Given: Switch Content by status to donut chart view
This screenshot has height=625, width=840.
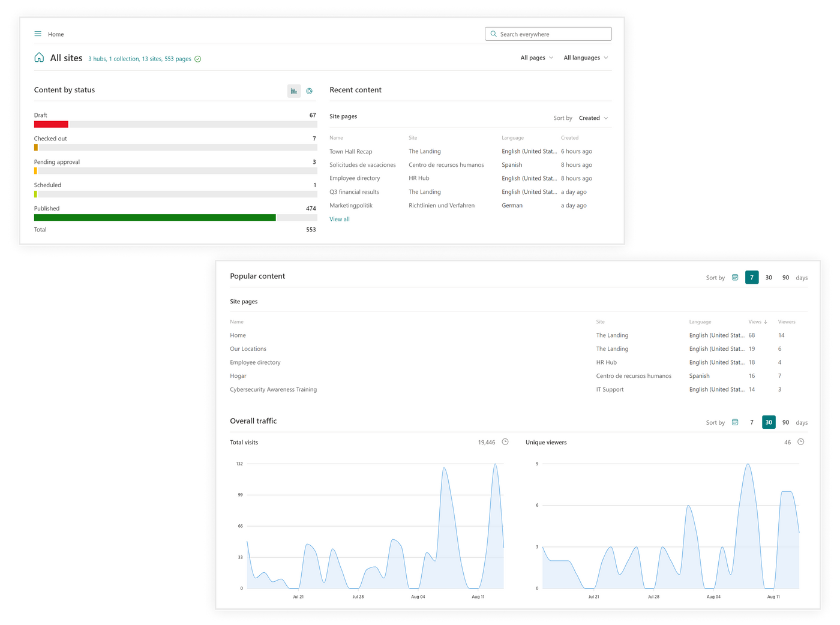Looking at the screenshot, I should (310, 91).
